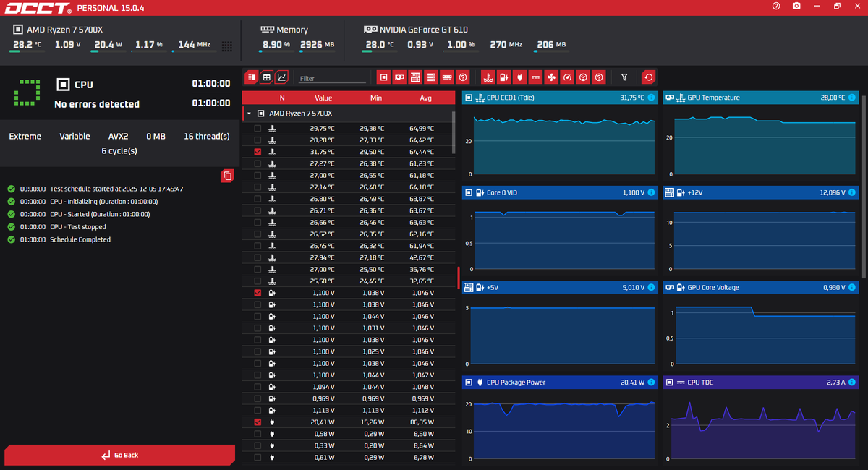This screenshot has height=470, width=868.
Task: Click the 'CPU - Test stopped' log entry
Action: tap(78, 227)
